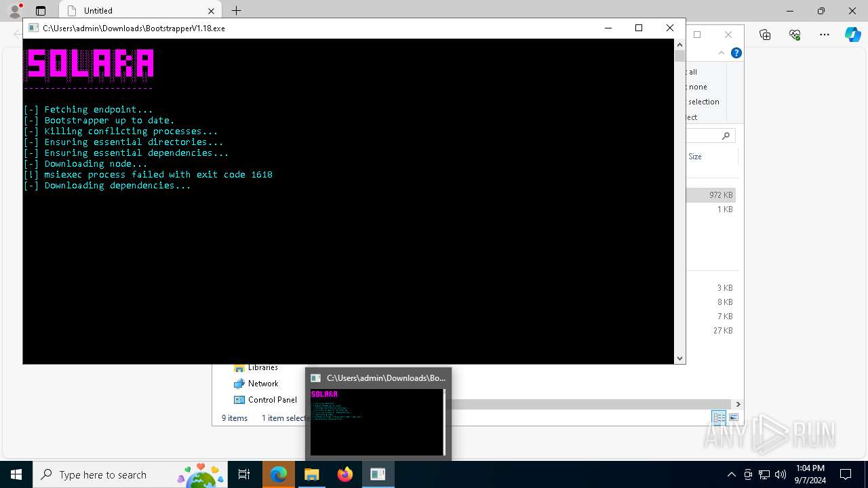Open Microsoft Edge from taskbar
The height and width of the screenshot is (488, 868).
point(279,474)
